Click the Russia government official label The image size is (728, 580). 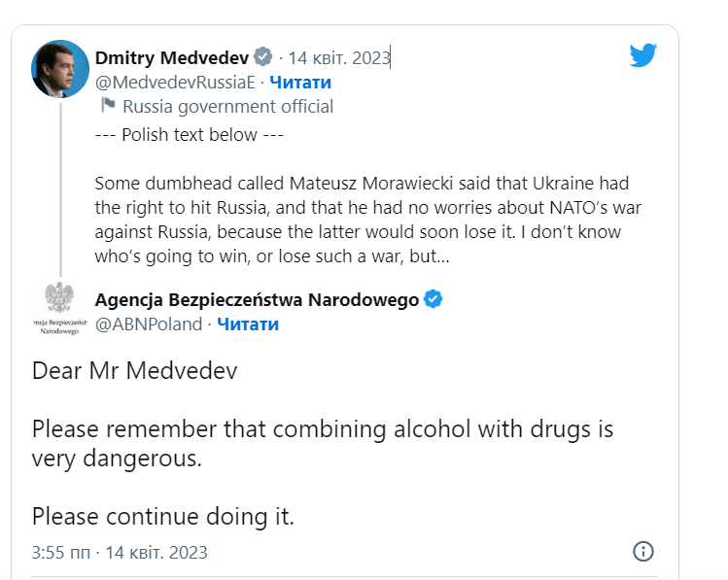point(227,107)
